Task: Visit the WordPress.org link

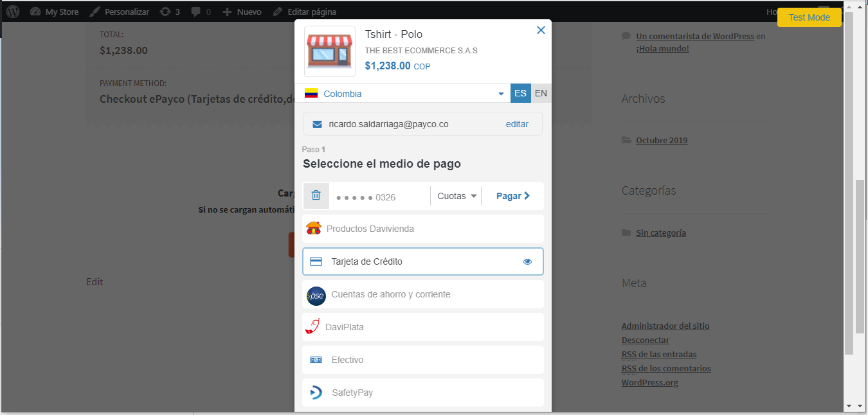Action: pyautogui.click(x=650, y=382)
